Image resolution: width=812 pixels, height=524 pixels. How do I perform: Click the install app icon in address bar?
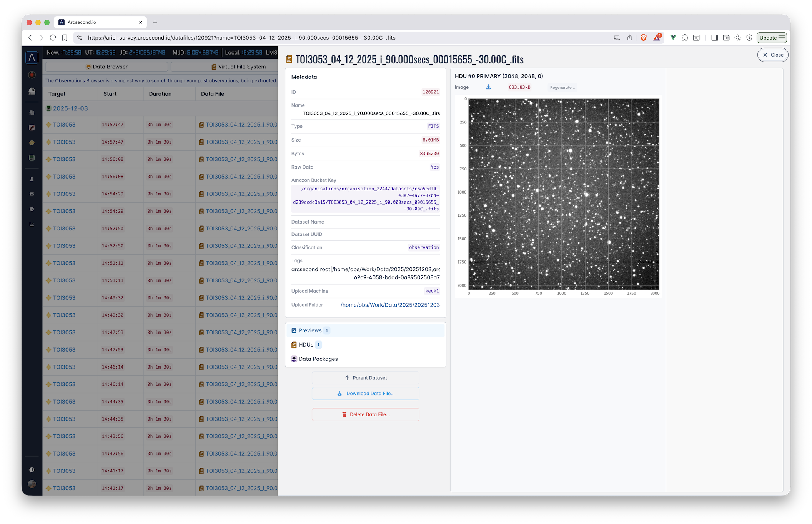coord(617,38)
